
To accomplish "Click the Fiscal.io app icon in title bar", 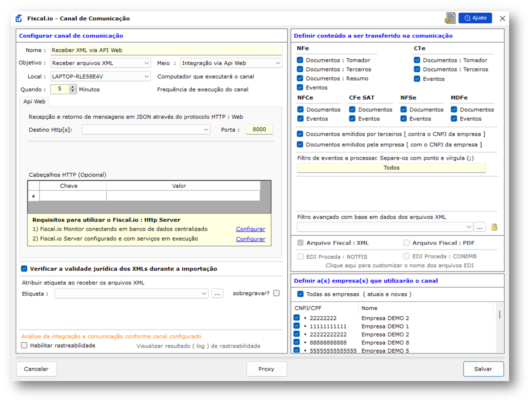I will coord(19,18).
